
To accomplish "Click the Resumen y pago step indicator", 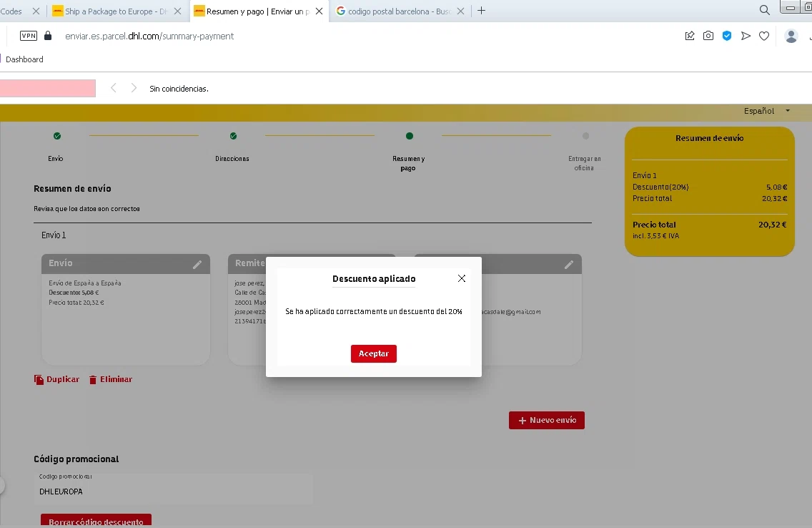I will click(409, 136).
